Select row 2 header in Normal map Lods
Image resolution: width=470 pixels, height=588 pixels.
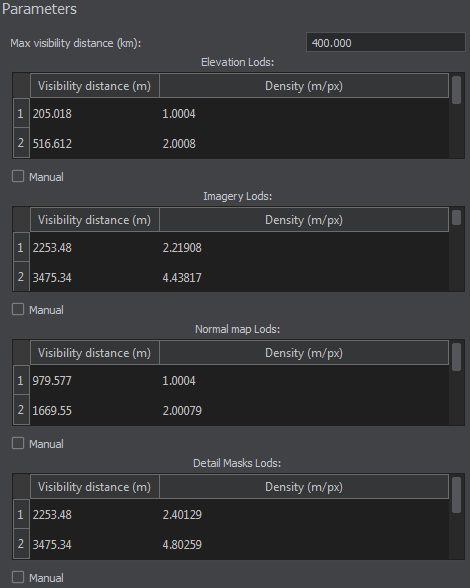click(x=21, y=410)
